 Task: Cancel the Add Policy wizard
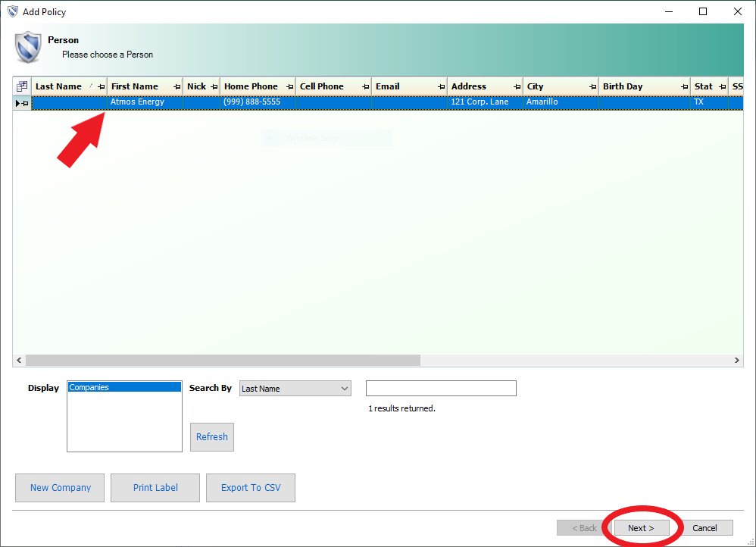704,528
